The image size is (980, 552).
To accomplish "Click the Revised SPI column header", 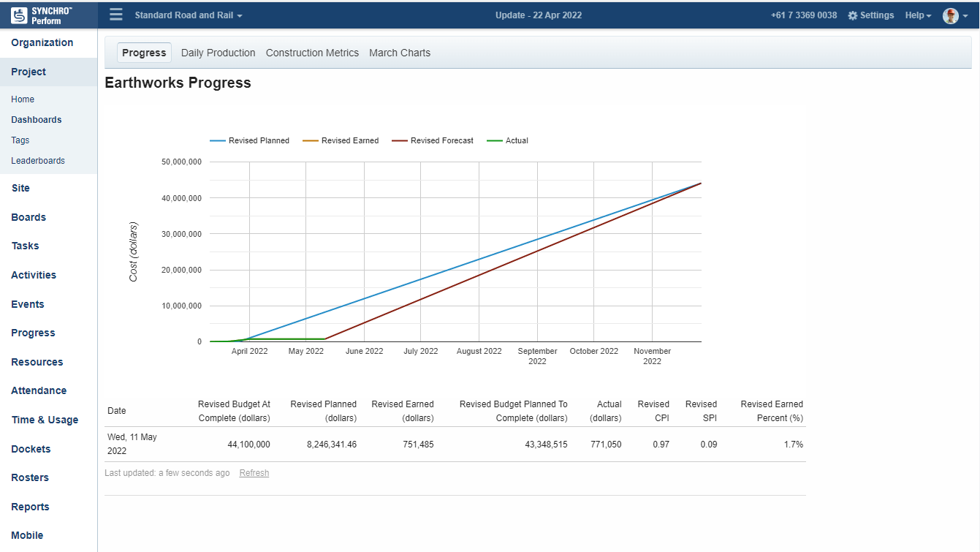I will [701, 411].
